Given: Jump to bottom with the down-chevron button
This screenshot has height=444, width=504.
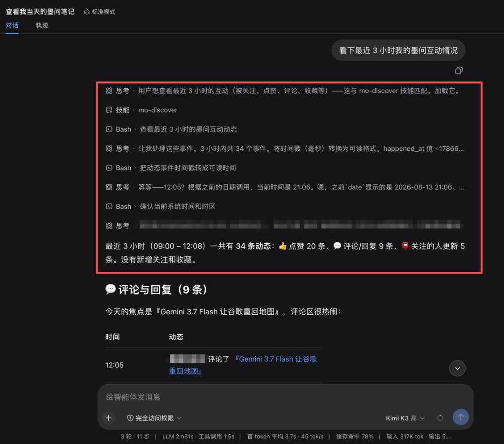Looking at the screenshot, I should coord(457,368).
